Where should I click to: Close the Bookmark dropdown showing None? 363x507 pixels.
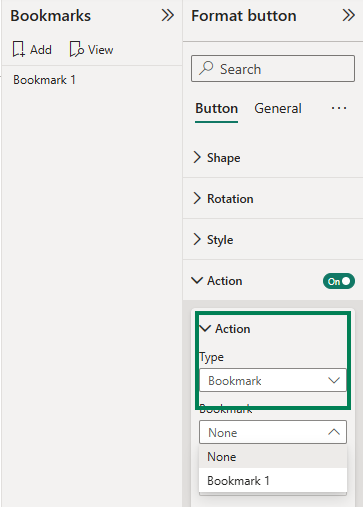(x=273, y=432)
